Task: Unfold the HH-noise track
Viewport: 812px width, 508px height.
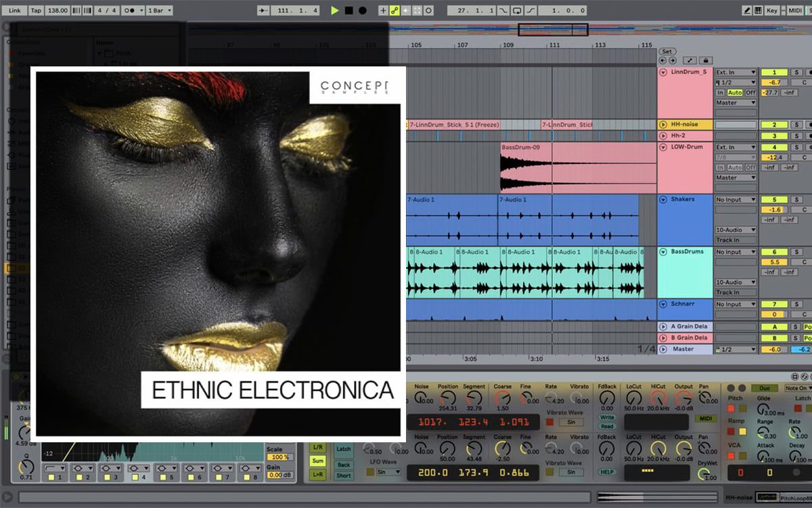Action: tap(663, 125)
